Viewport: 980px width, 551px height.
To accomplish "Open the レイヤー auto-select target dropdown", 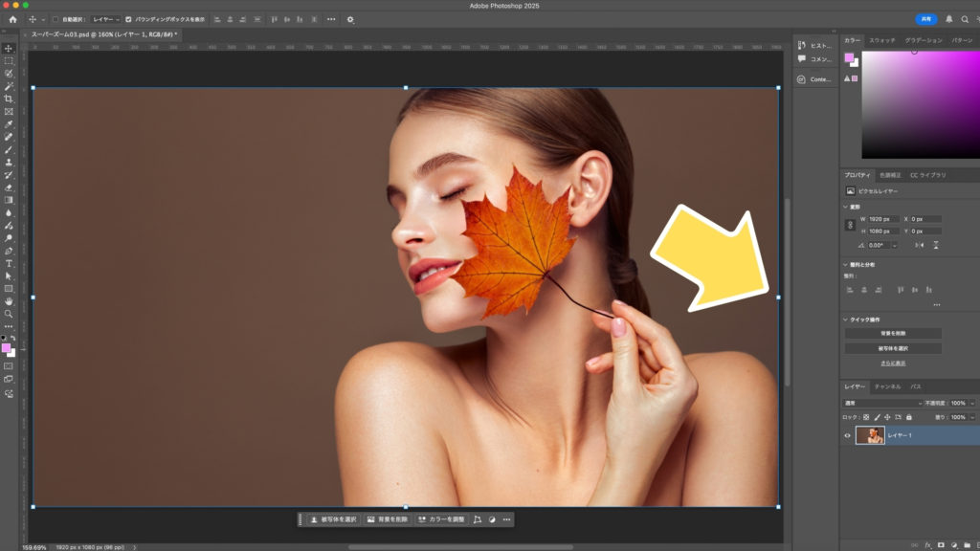I will [x=105, y=19].
